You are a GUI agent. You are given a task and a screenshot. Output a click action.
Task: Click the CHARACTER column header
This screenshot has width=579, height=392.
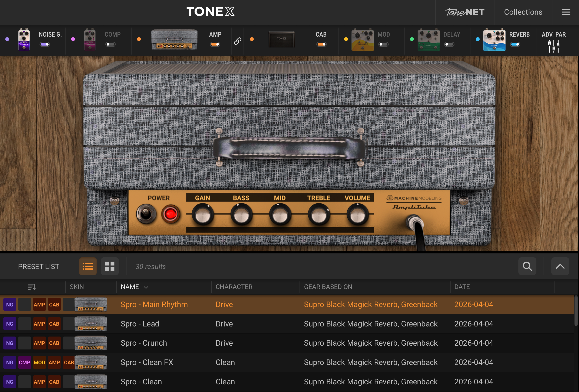coord(234,287)
